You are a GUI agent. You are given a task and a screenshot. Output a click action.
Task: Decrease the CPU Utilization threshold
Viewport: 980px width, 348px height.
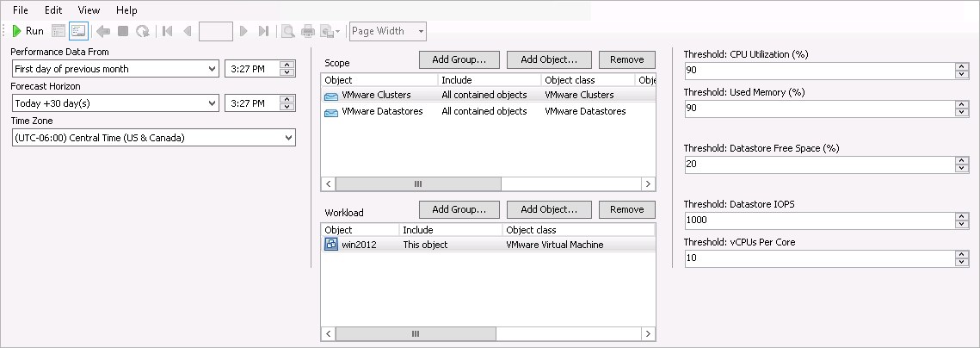pyautogui.click(x=962, y=74)
